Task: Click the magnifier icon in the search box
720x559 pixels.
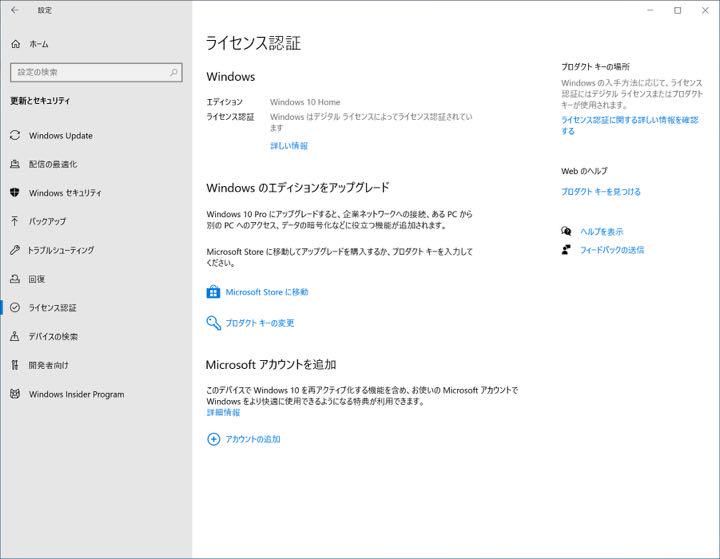Action: click(174, 72)
